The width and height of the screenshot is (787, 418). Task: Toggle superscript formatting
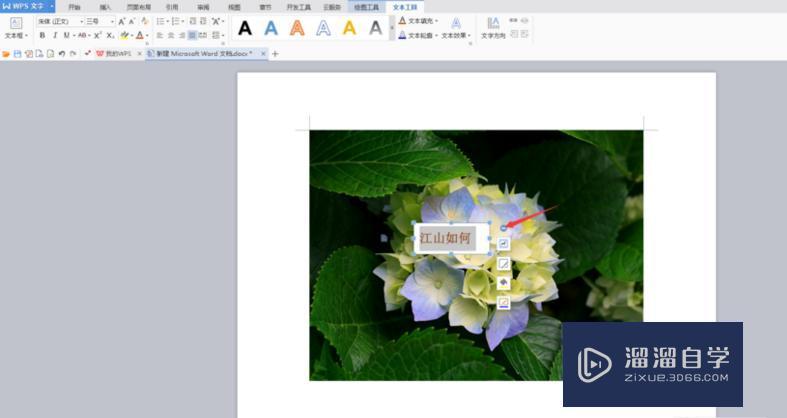(97, 36)
